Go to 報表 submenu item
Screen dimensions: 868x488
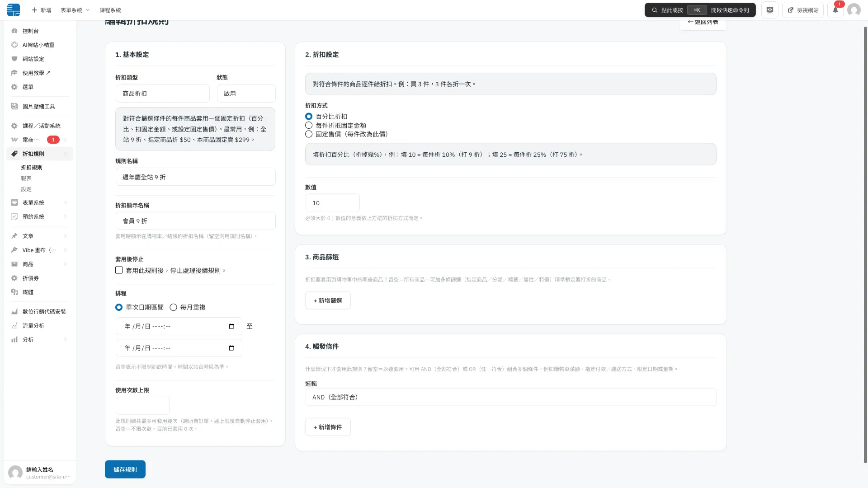click(x=26, y=178)
